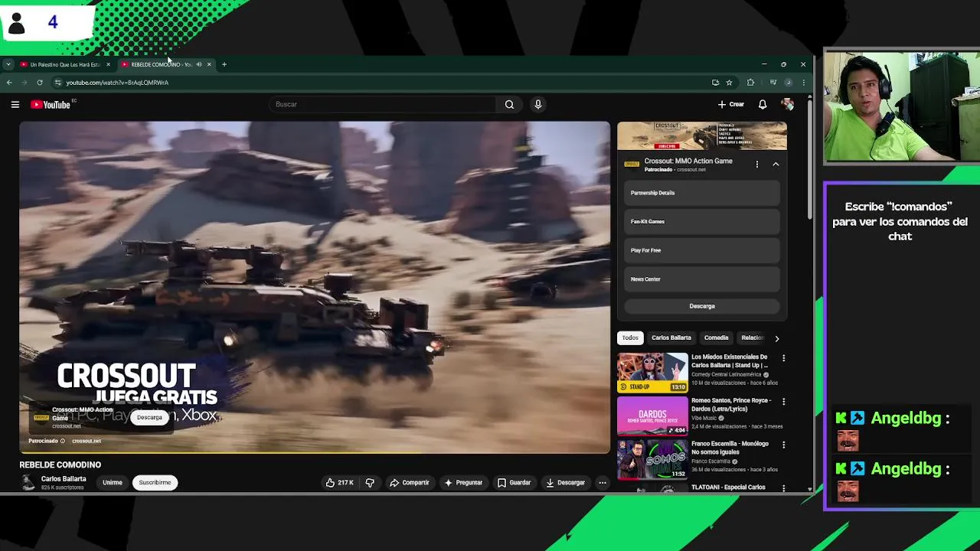Open options for Franco Escamilla video
980x551 pixels.
tap(783, 445)
